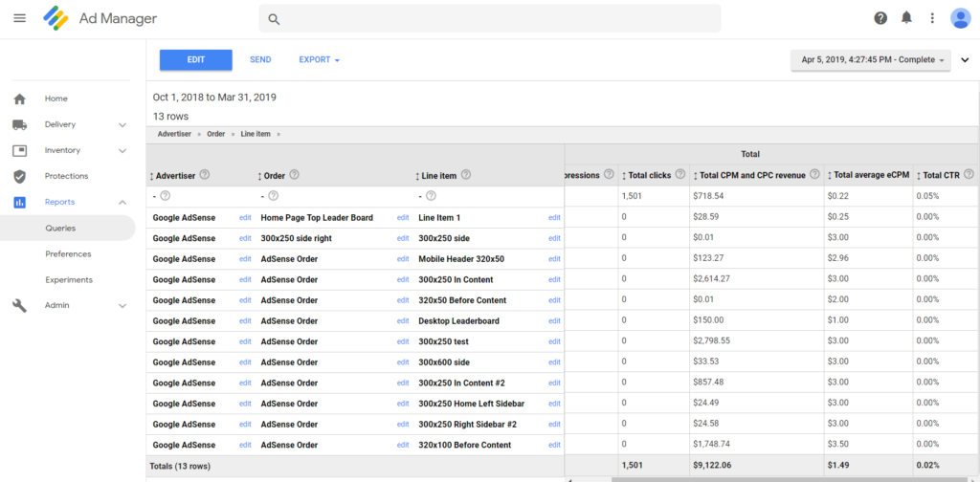The width and height of the screenshot is (980, 482).
Task: Click the Inventory icon in sidebar
Action: (20, 150)
